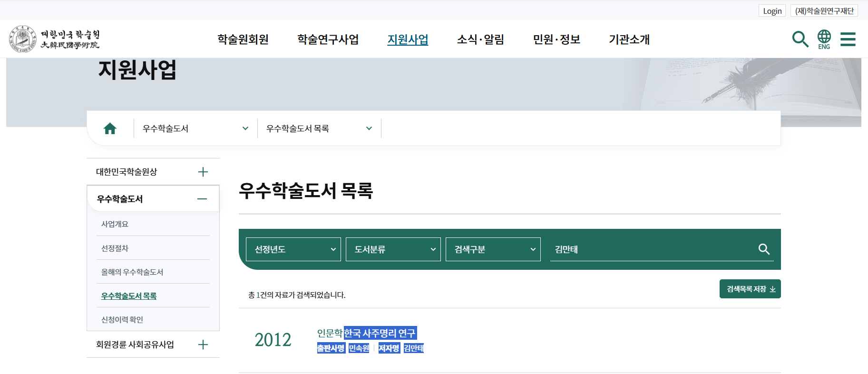Click the publisher name 민속원
The image size is (868, 374).
359,348
